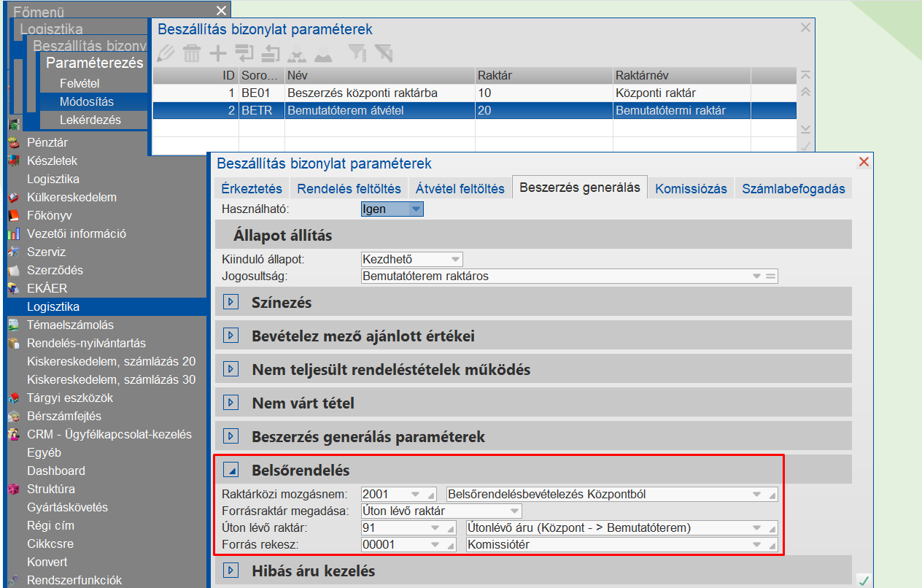Switch to the Komissiózás tab
922x588 pixels.
coord(690,187)
